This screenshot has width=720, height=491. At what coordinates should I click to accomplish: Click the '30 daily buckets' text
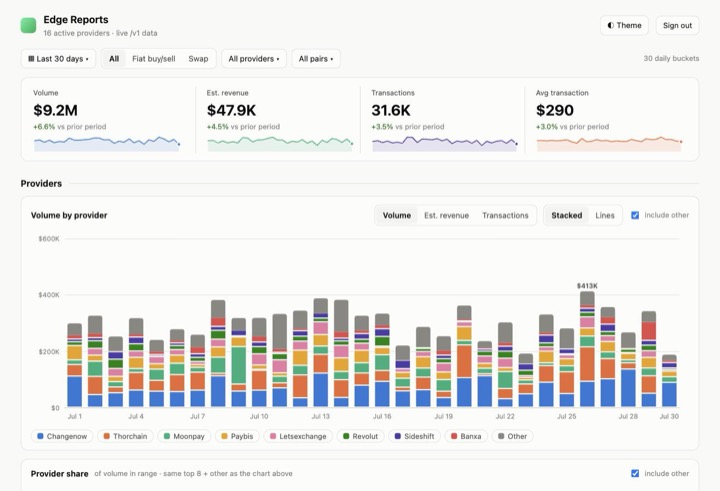671,58
